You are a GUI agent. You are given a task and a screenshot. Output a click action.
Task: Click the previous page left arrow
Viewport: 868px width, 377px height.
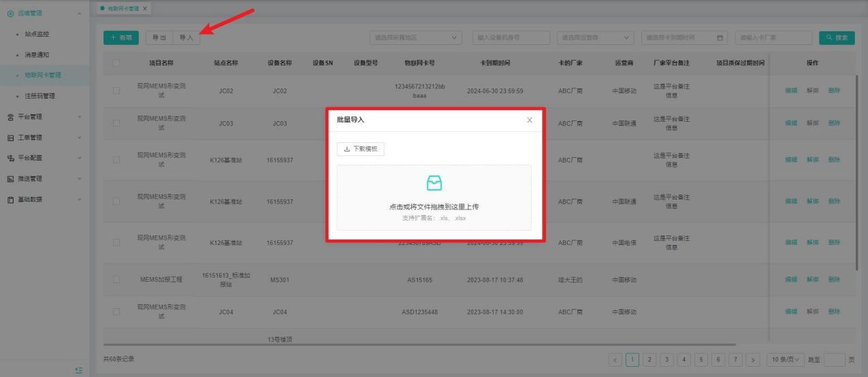coord(615,359)
